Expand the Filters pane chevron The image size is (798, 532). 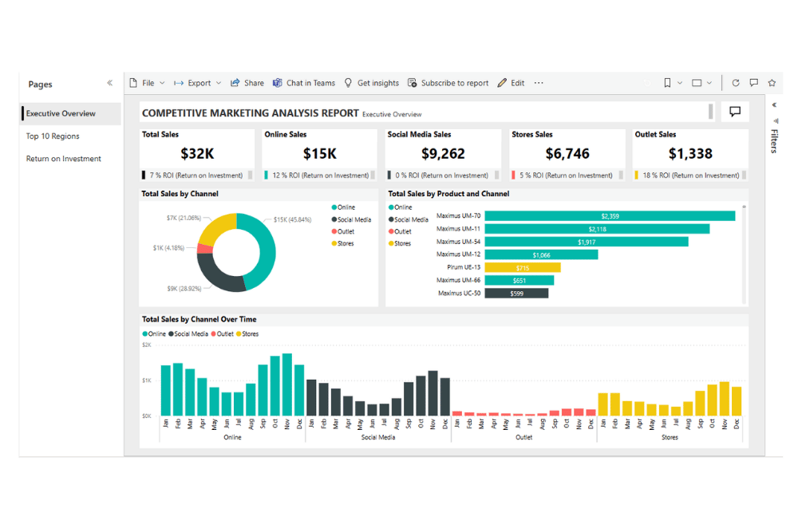click(x=773, y=105)
